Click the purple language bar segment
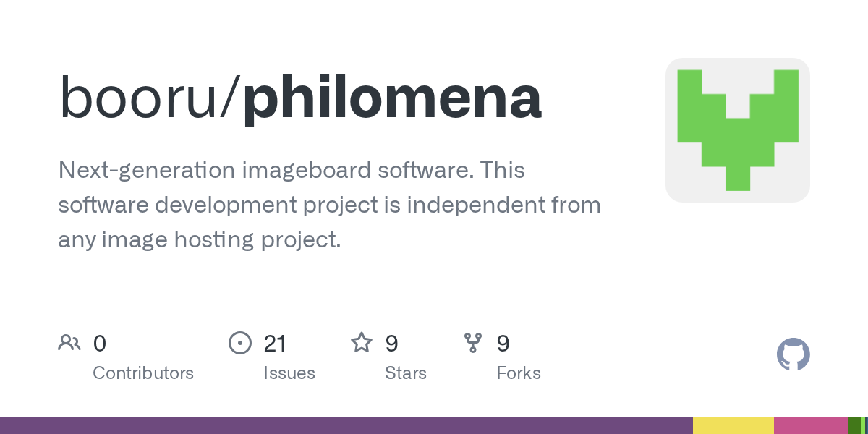 (346, 425)
